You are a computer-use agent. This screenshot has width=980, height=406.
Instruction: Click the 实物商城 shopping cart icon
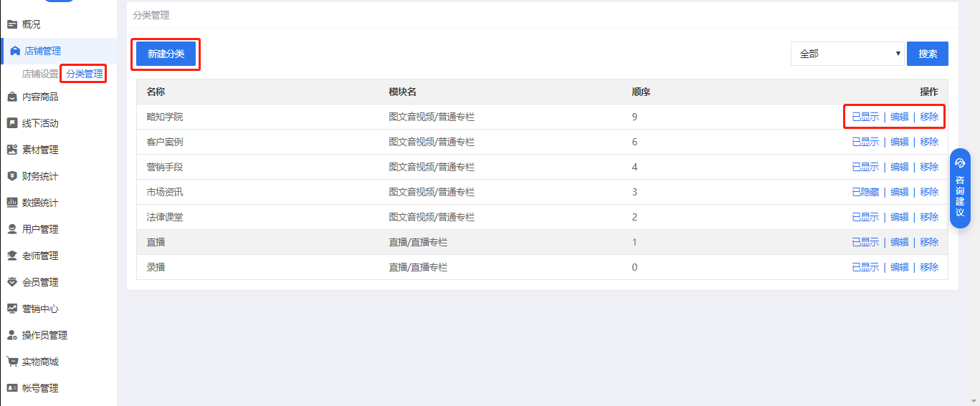pos(12,362)
